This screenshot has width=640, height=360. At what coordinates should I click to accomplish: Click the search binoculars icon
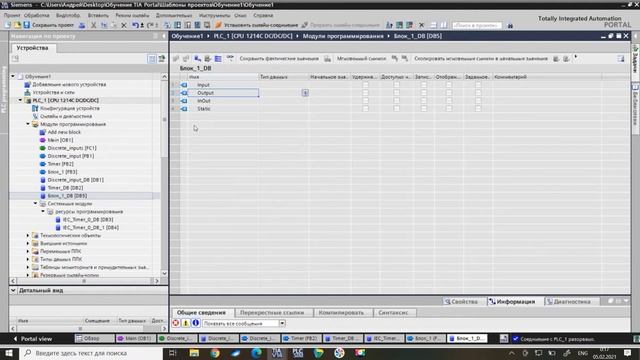point(510,25)
